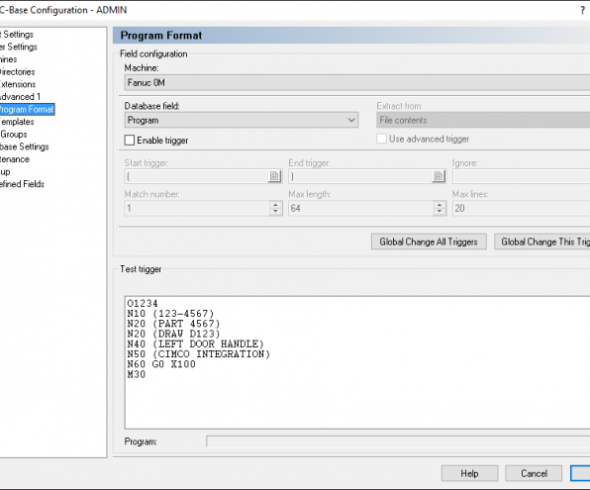Screen dimensions: 590x490
Task: Increase the Max length value
Action: click(x=439, y=205)
